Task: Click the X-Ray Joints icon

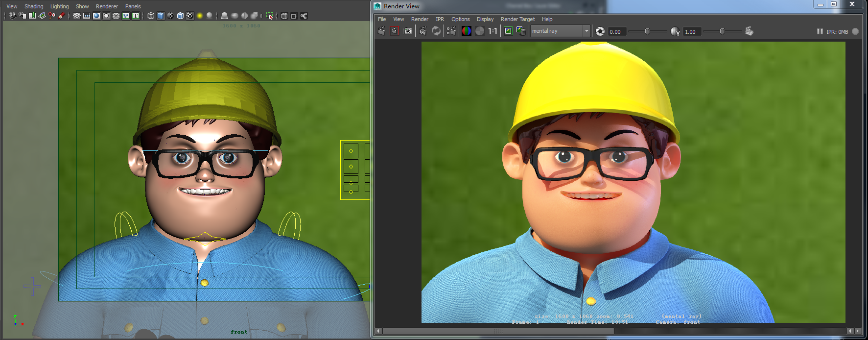Action: click(304, 16)
